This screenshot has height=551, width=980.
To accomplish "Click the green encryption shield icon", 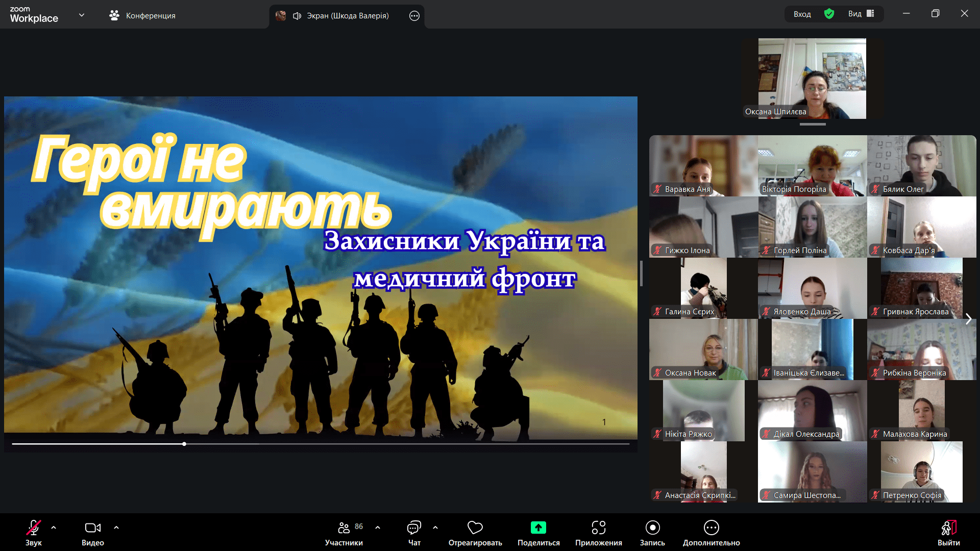I will (x=829, y=14).
